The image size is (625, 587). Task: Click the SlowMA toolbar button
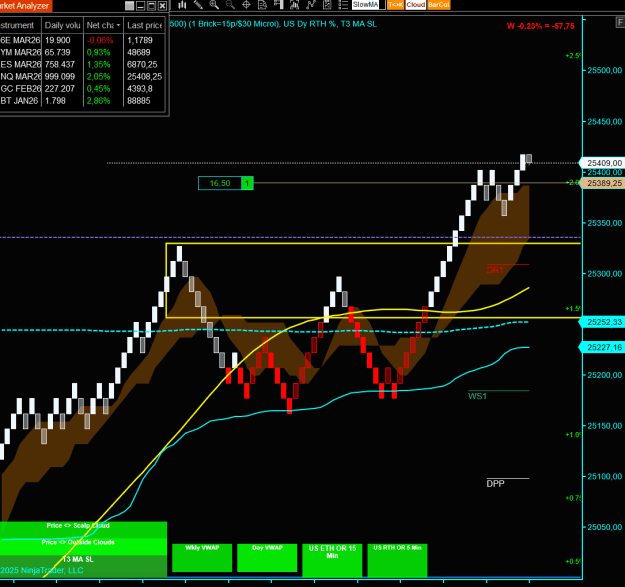[365, 5]
